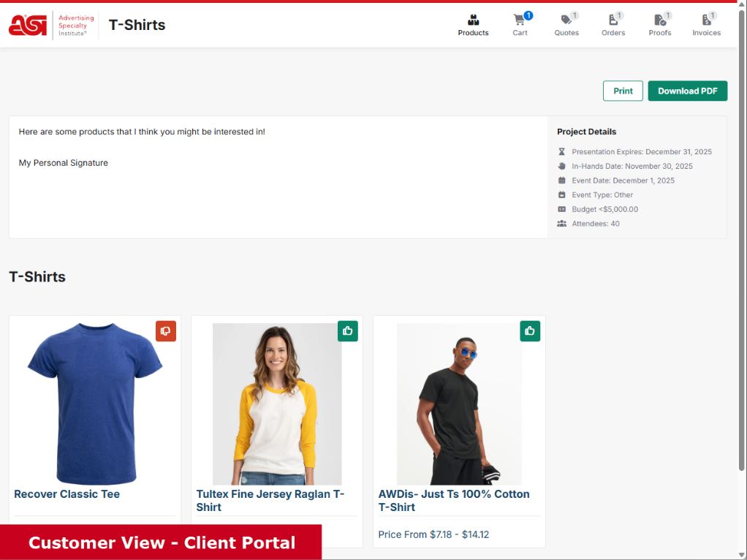Toggle thumbs-up on AWDis Cotton T-Shirt
This screenshot has width=747, height=560.
click(x=530, y=331)
